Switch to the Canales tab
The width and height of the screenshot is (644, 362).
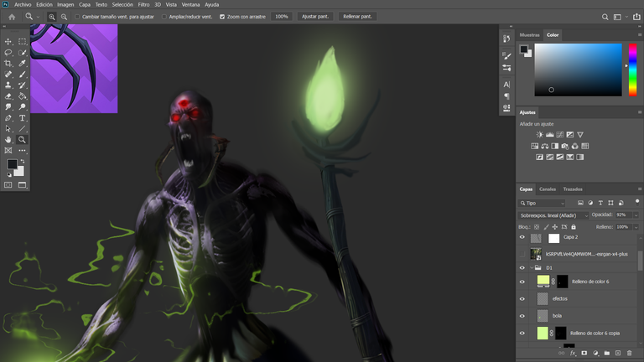point(548,189)
